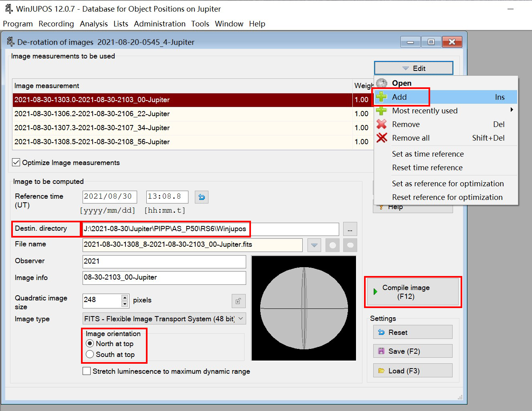The image size is (532, 411).
Task: Choose Set as time reference
Action: [446, 154]
